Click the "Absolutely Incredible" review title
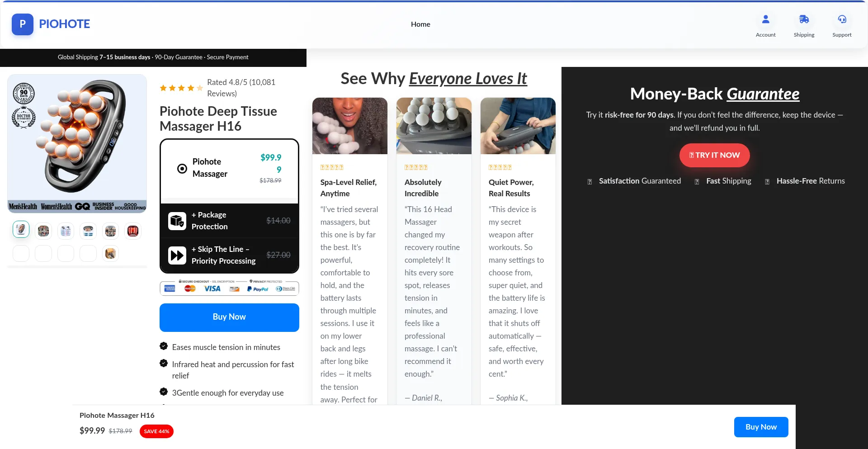Image resolution: width=868 pixels, height=449 pixels. point(423,188)
